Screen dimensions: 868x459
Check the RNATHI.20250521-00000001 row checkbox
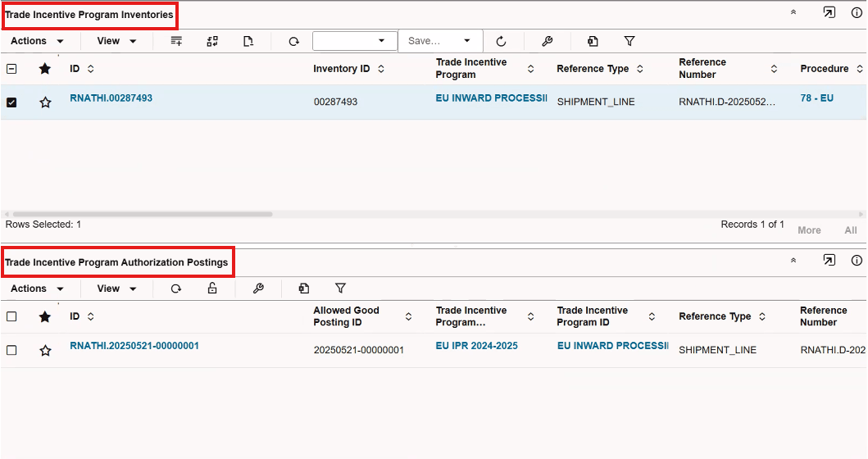11,351
